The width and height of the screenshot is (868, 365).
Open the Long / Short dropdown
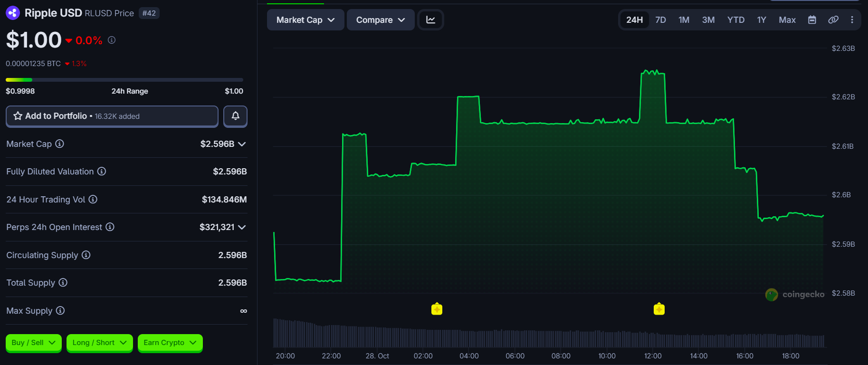[100, 343]
